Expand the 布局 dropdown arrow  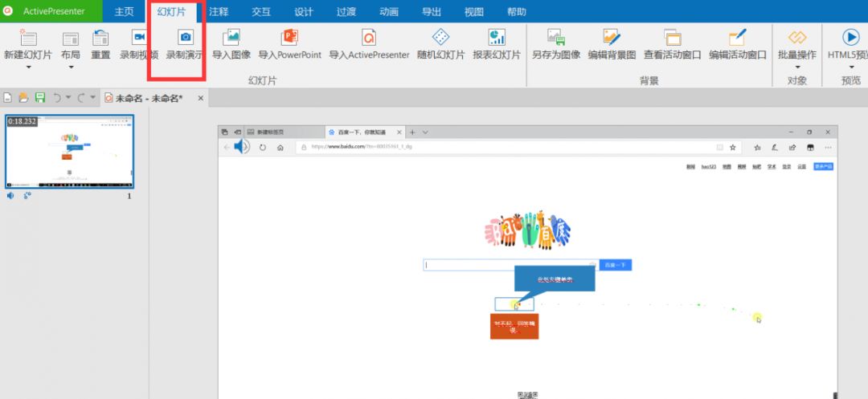point(71,67)
